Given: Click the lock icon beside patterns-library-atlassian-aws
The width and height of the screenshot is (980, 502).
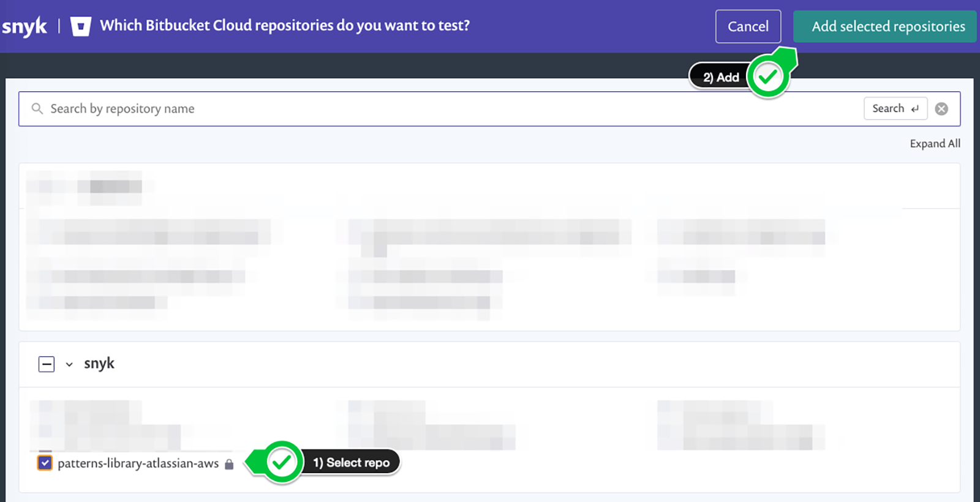Looking at the screenshot, I should click(229, 464).
